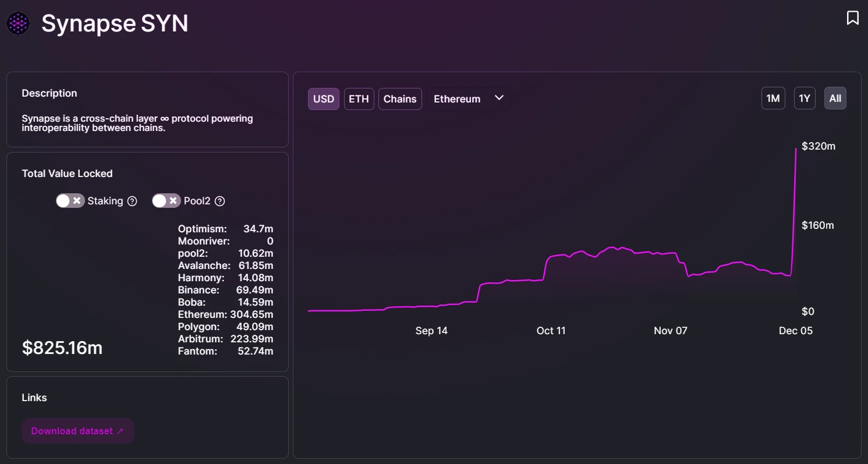Click the Nov 07 axis label

671,331
